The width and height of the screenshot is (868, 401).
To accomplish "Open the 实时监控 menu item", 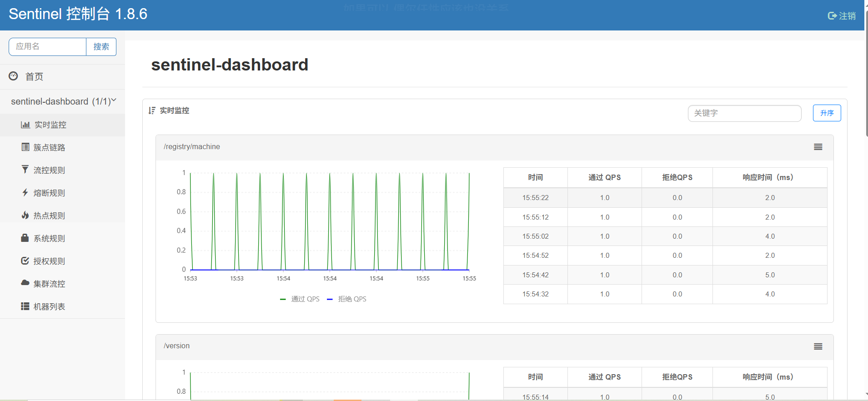I will (62, 125).
